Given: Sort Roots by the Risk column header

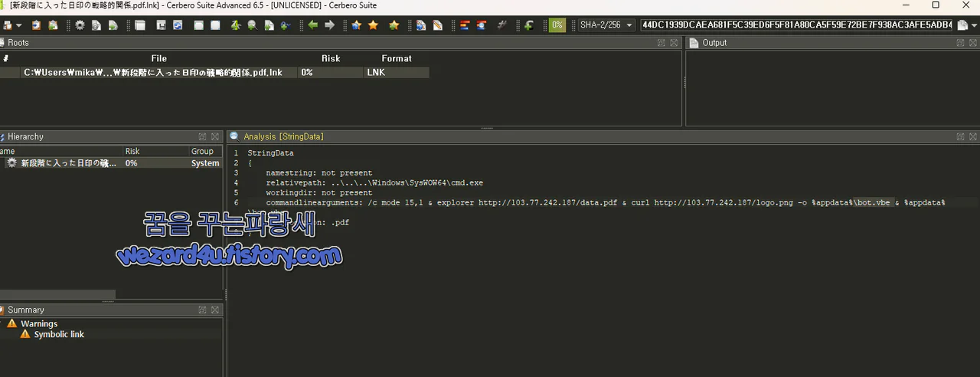Looking at the screenshot, I should 331,58.
